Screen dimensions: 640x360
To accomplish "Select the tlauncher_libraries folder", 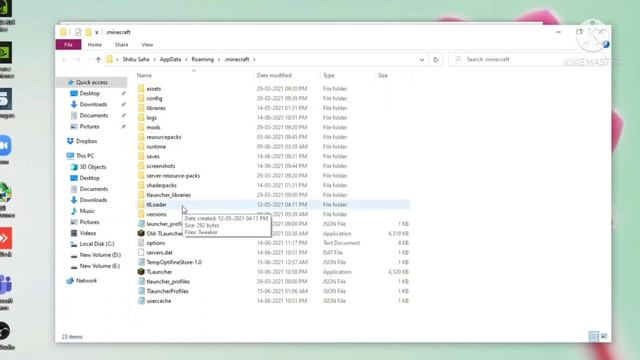I will tap(169, 195).
